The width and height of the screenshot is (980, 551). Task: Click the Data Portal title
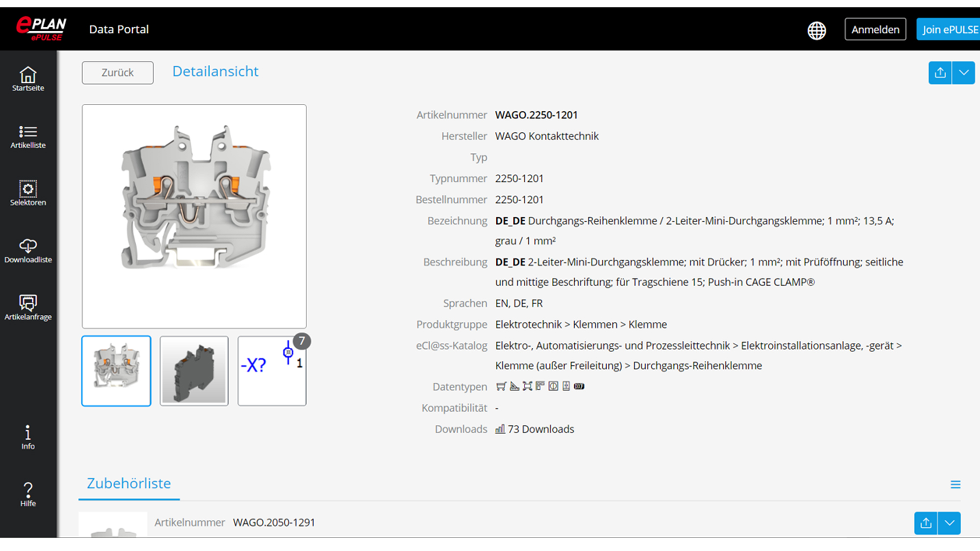point(119,29)
